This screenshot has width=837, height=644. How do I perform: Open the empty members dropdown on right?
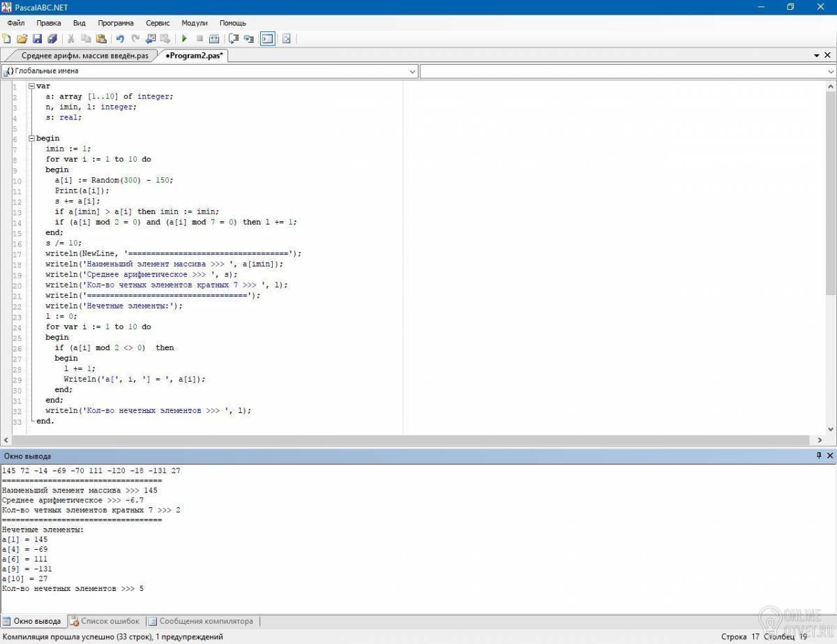(831, 71)
